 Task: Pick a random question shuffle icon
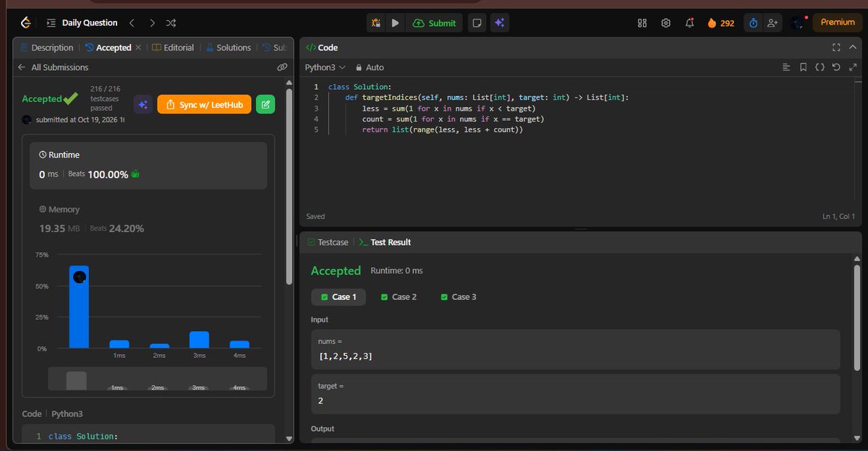coord(171,23)
